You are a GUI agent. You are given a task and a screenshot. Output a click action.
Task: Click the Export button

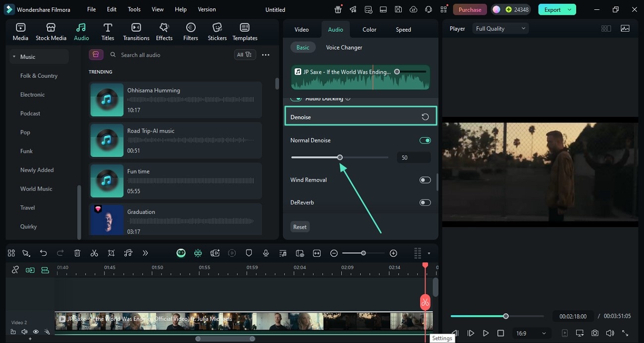(x=552, y=9)
